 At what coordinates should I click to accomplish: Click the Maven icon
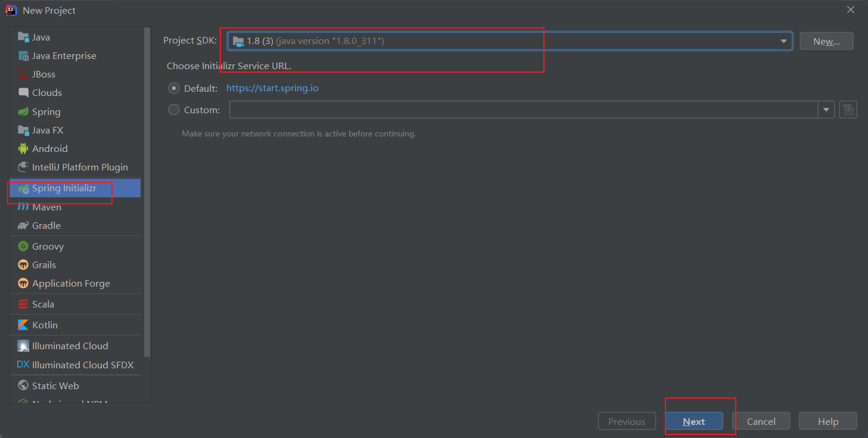[x=23, y=207]
